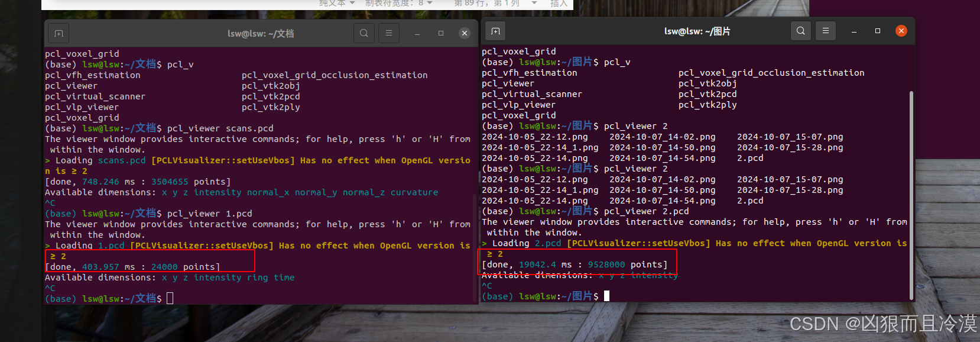Click the command text pcl_viewer 2.pcd
The width and height of the screenshot is (980, 342).
pos(647,211)
